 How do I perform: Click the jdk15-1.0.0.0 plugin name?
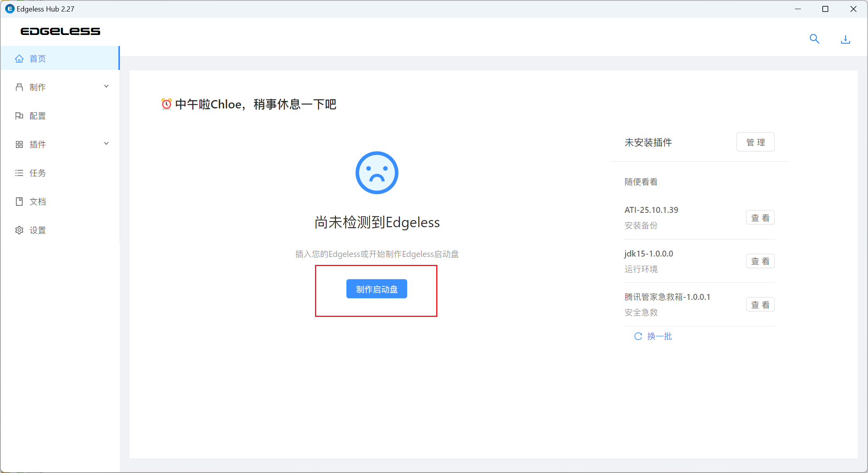coord(649,253)
